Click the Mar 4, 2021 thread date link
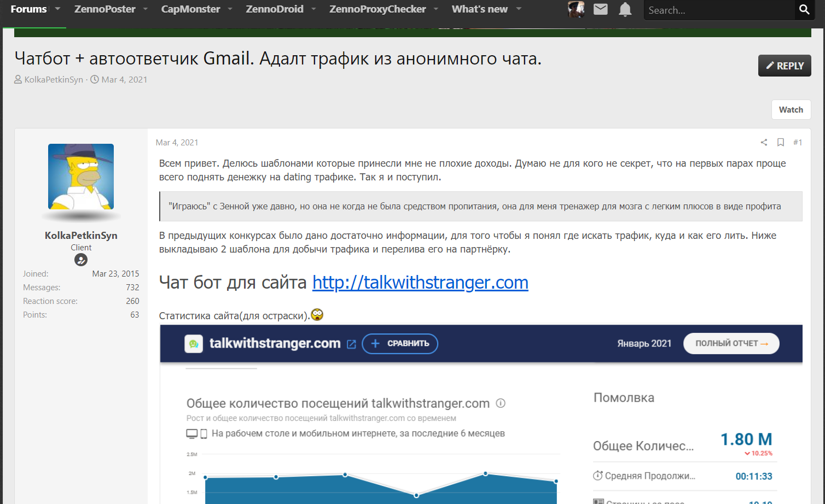Image resolution: width=825 pixels, height=504 pixels. [x=124, y=80]
